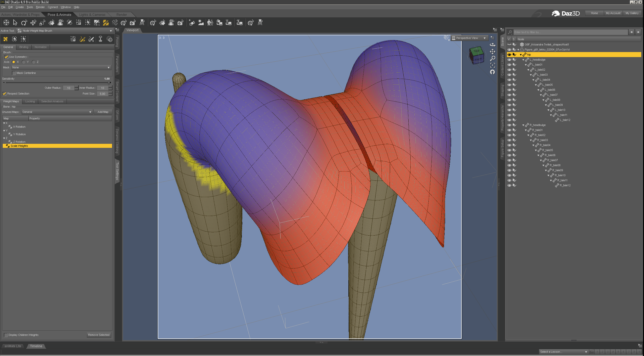Click the Smooth Brush mode icon

(91, 39)
